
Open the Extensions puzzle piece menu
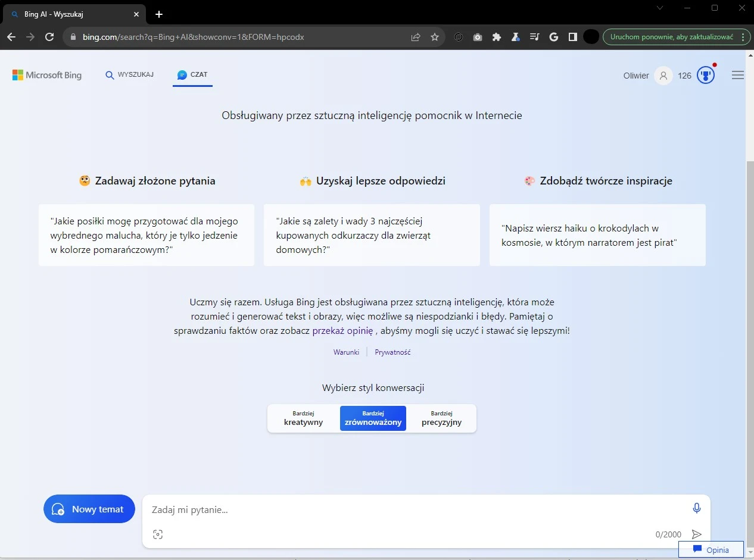497,37
